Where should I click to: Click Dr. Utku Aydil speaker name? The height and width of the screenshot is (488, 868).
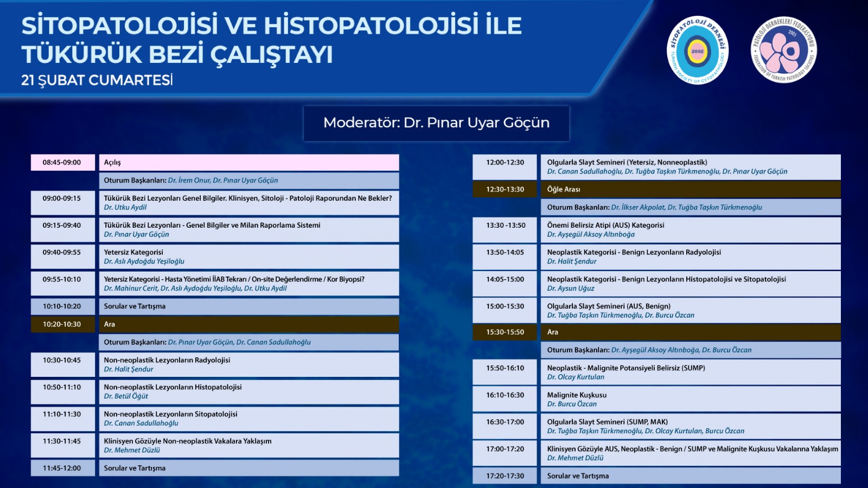125,208
